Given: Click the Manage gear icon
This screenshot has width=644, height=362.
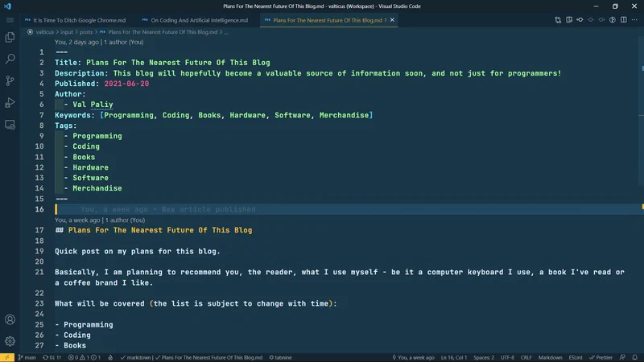Looking at the screenshot, I should point(10,341).
